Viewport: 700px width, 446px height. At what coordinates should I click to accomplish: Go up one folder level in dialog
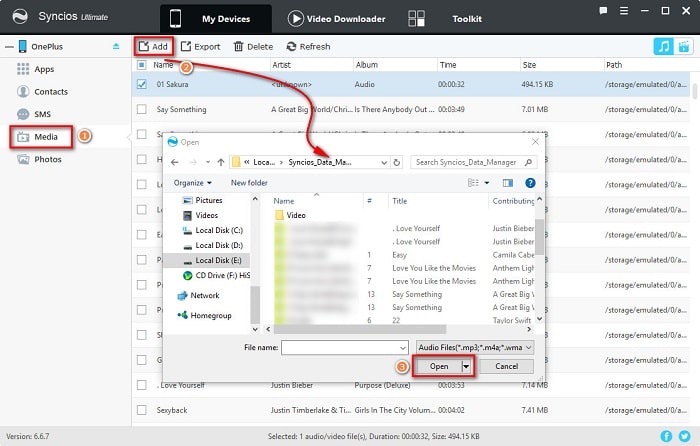[x=219, y=162]
